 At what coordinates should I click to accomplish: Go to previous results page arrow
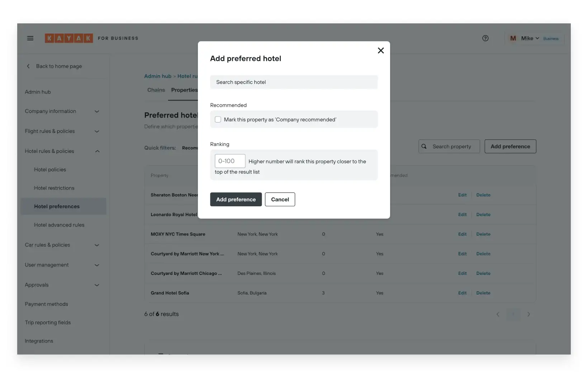click(498, 314)
